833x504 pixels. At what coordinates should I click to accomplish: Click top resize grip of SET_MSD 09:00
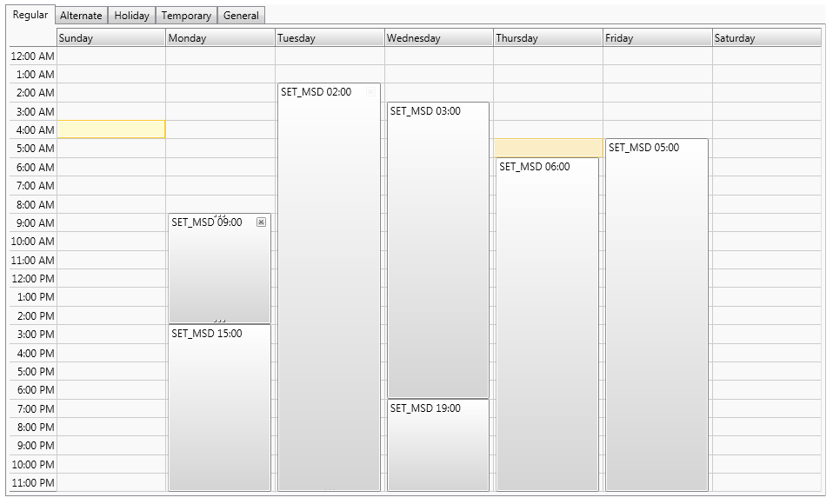point(219,216)
